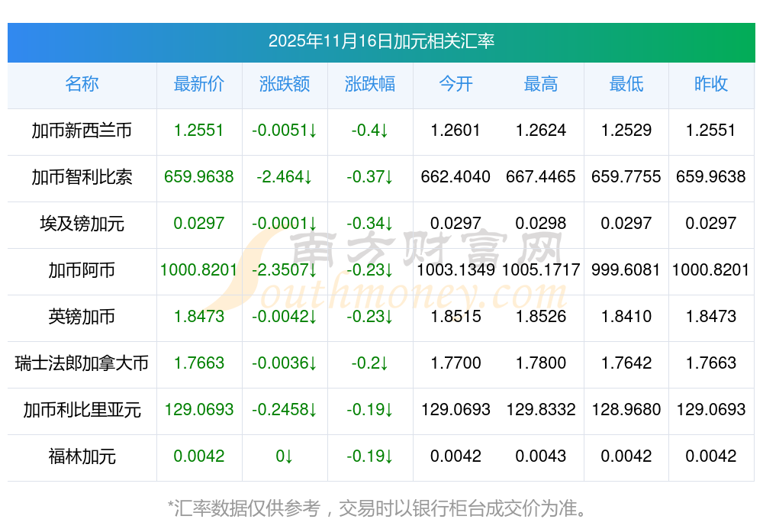The height and width of the screenshot is (532, 763).
Task: Open the 英镑加币 currency pair
Action: (x=82, y=317)
